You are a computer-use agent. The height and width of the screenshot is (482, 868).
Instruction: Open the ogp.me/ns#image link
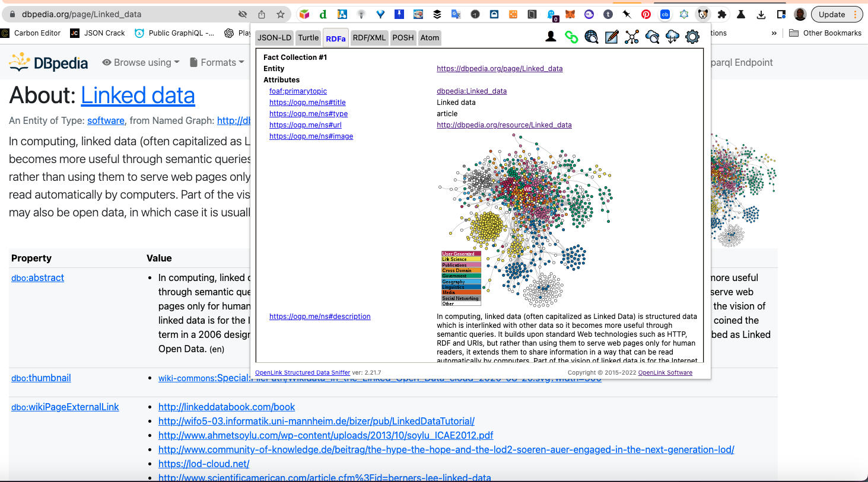pos(311,136)
